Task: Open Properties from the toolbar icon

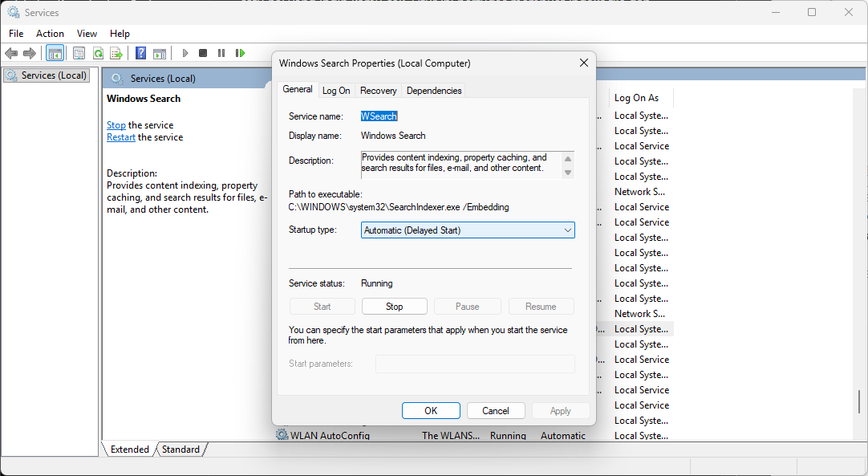Action: (x=79, y=53)
